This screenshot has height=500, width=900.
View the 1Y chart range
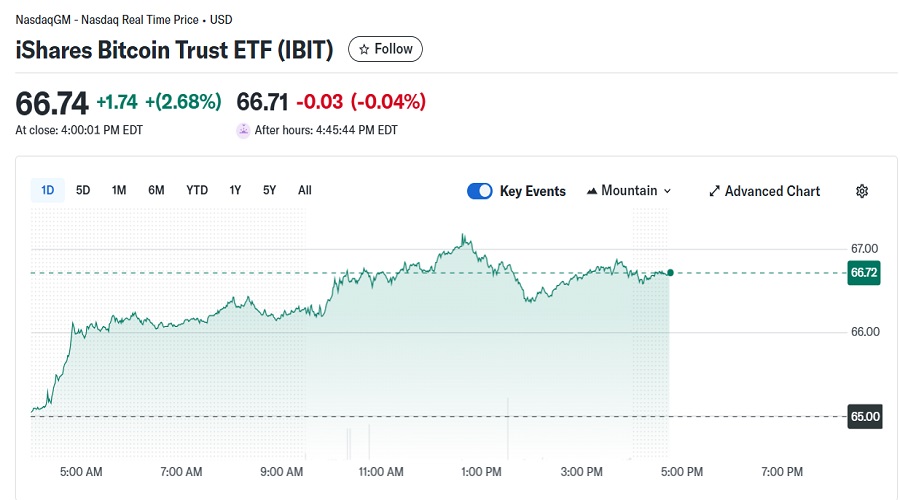coord(235,190)
